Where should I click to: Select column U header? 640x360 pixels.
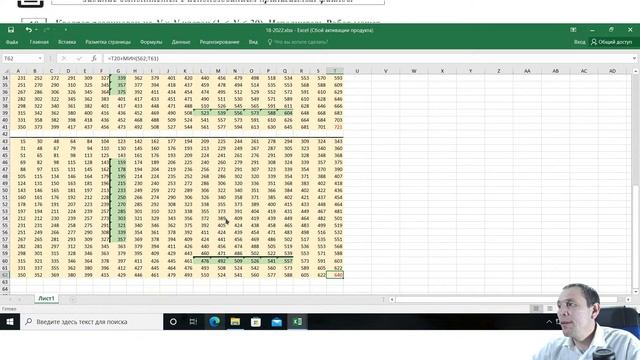click(x=357, y=71)
